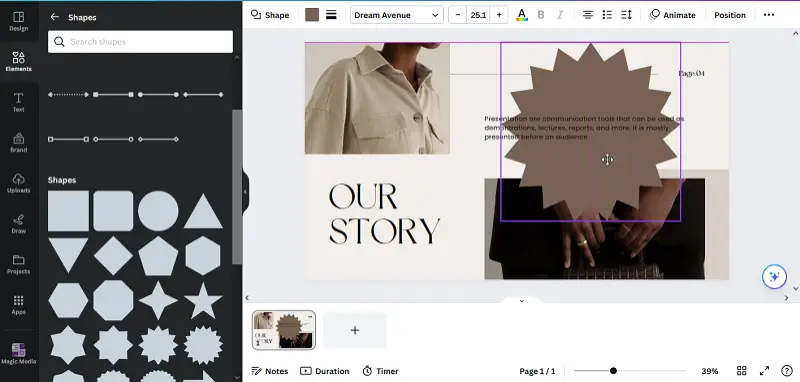Select the OUR STORY heading text
The width and height of the screenshot is (800, 382).
pos(384,214)
